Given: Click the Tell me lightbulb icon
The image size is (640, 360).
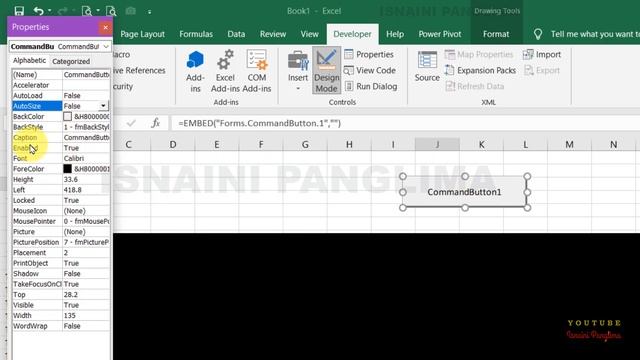Looking at the screenshot, I should click(538, 34).
